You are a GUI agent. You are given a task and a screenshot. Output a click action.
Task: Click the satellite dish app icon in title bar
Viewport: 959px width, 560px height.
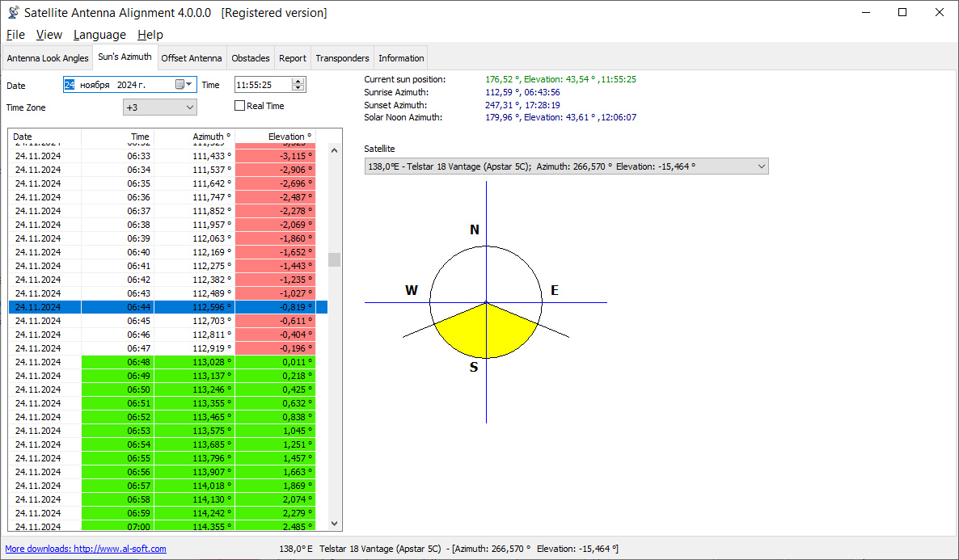pos(13,13)
